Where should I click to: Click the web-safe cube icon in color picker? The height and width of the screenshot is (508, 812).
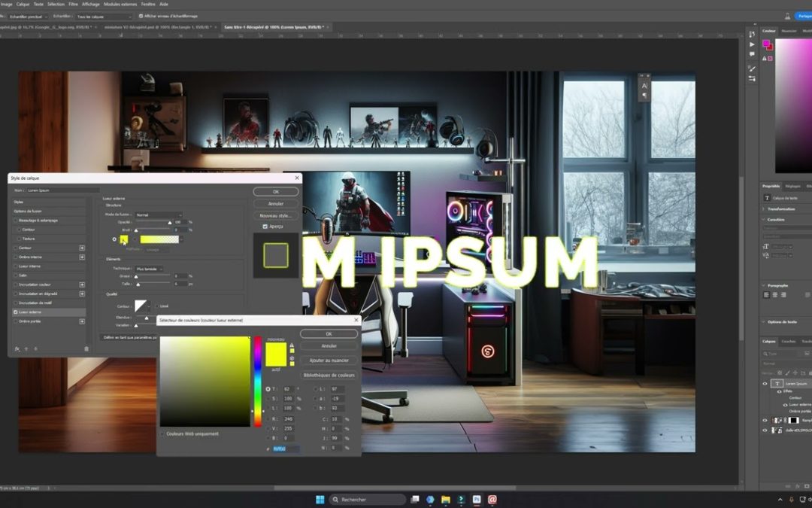pos(292,358)
